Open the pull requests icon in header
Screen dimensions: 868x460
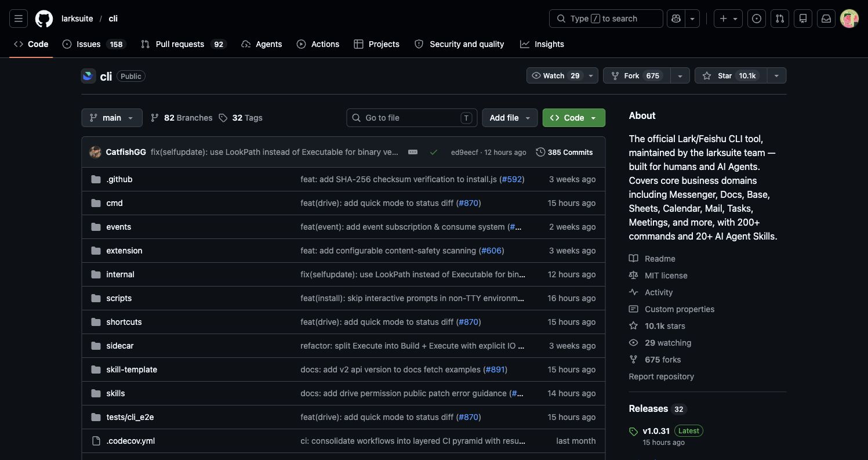pyautogui.click(x=780, y=19)
